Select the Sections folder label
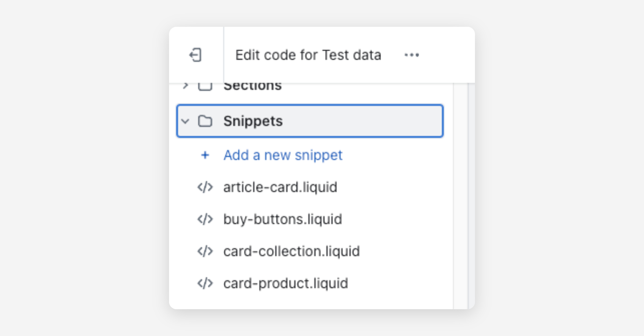644x336 pixels. click(253, 87)
